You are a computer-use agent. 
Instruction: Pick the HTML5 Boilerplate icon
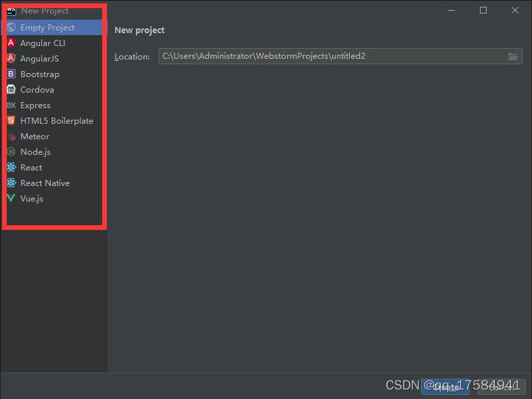point(12,120)
